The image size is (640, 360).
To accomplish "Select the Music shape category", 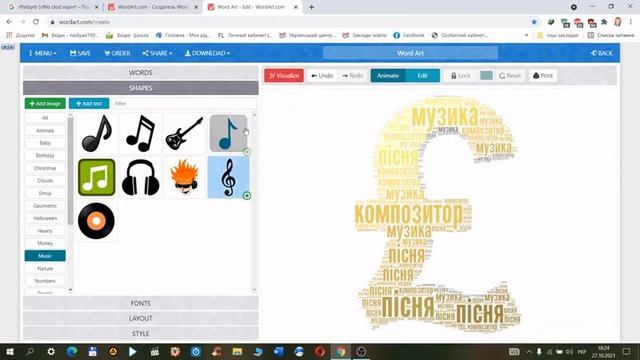I will pos(45,256).
